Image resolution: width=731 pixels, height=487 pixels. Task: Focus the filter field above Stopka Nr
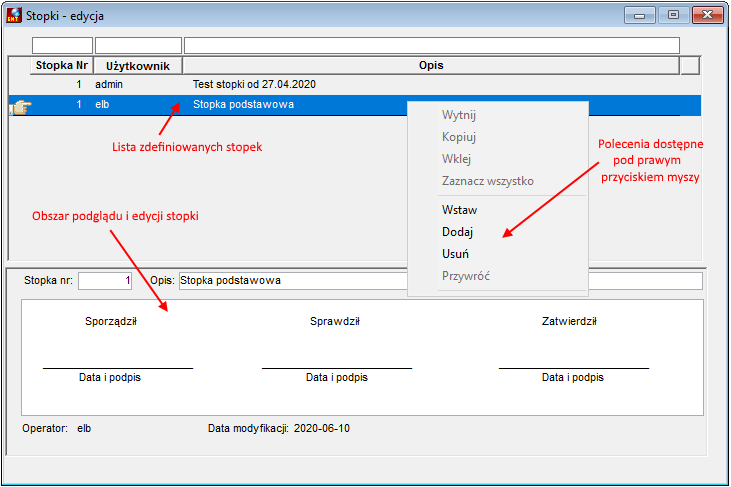[62, 46]
